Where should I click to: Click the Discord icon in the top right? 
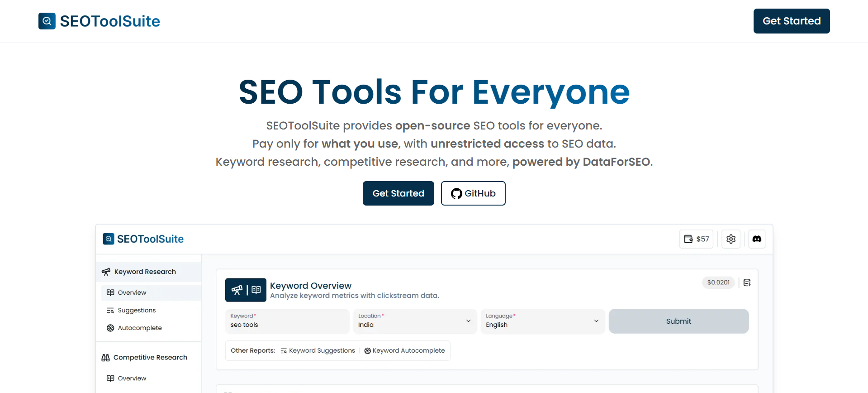pyautogui.click(x=756, y=239)
